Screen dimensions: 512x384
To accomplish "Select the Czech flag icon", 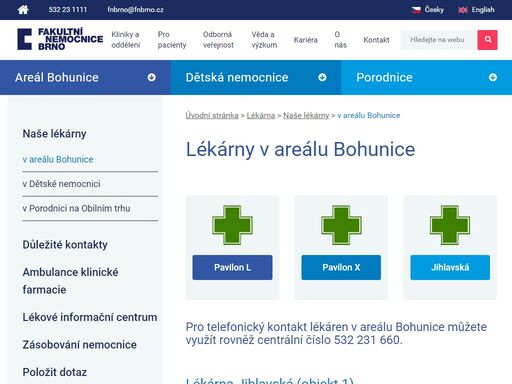I will (x=416, y=10).
